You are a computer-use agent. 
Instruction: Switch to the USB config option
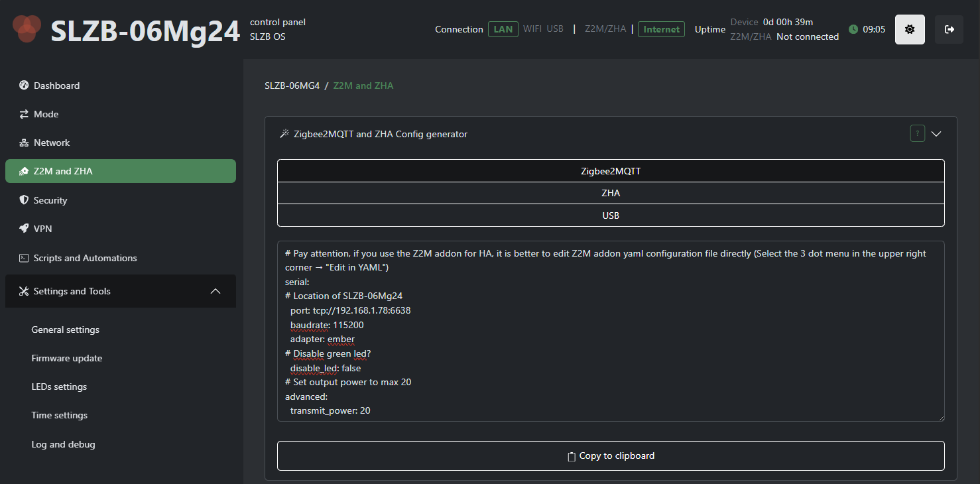611,215
